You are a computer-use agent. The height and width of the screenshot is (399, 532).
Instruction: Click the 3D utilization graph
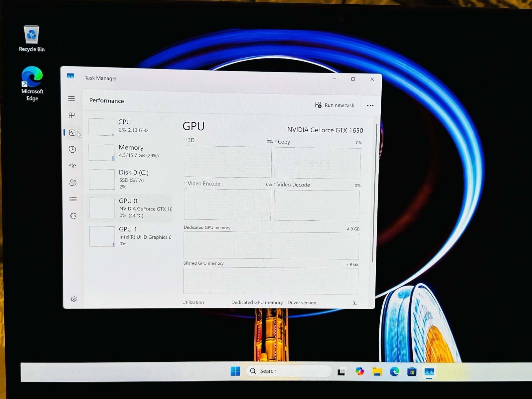tap(228, 162)
